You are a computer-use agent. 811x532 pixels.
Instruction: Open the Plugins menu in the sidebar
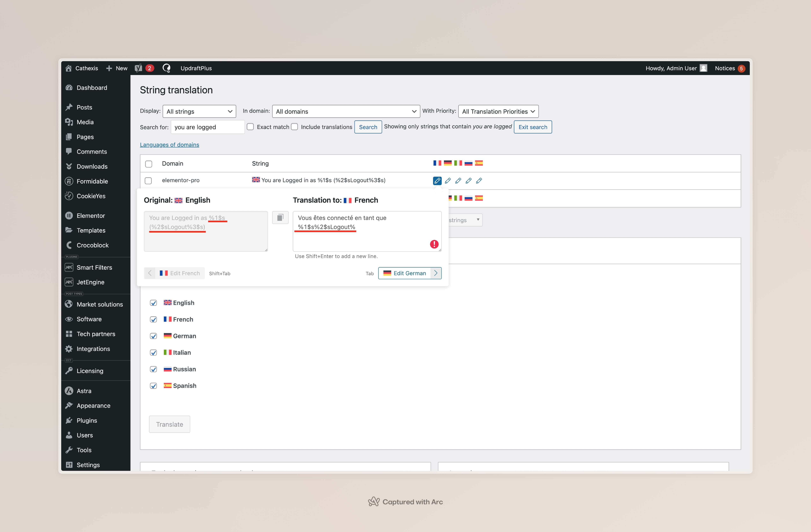pyautogui.click(x=87, y=420)
